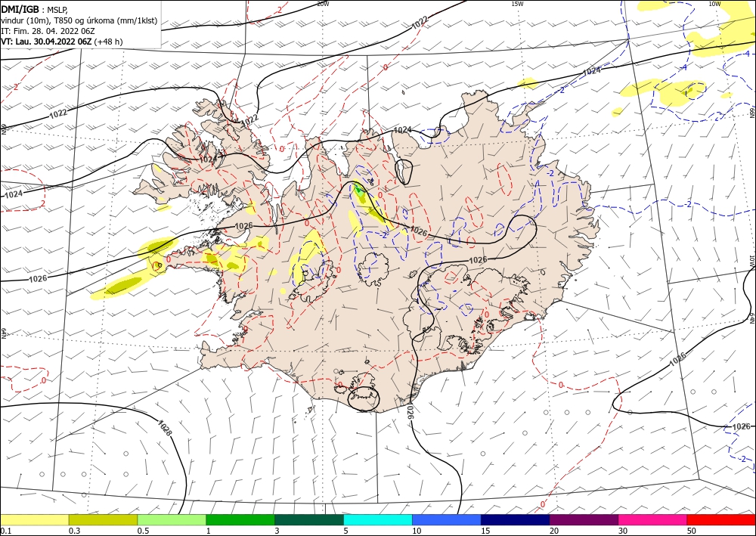756x536 pixels.
Task: Click the red 50 mm legend swatch
Action: tap(721, 519)
